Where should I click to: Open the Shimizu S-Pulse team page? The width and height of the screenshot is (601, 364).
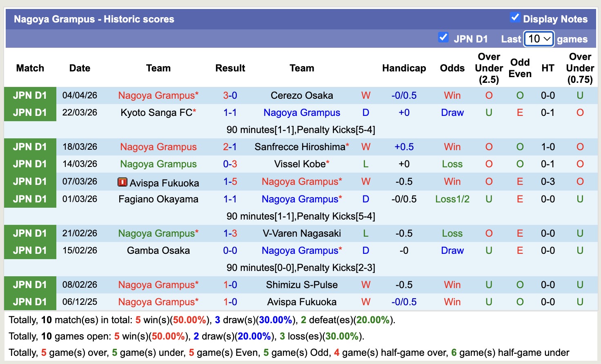pos(302,284)
